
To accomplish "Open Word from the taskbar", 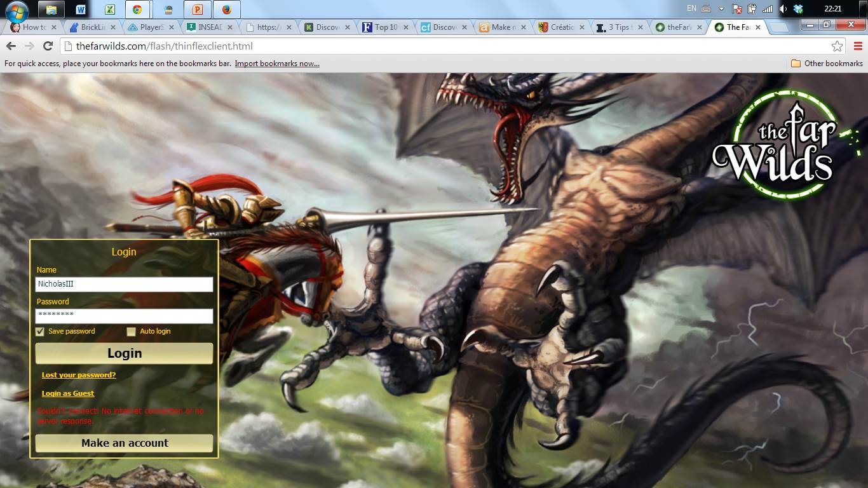I will click(x=81, y=10).
